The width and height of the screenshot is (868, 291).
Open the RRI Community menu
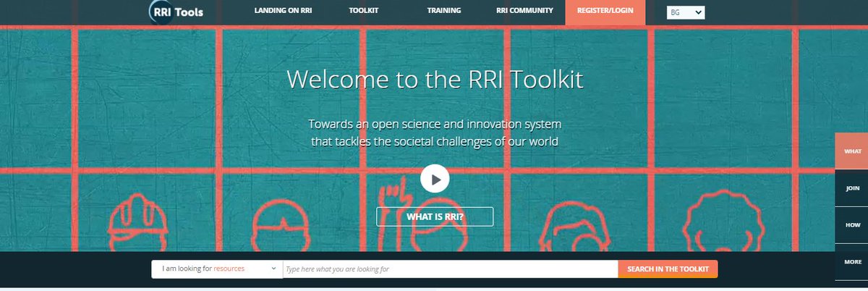(525, 11)
